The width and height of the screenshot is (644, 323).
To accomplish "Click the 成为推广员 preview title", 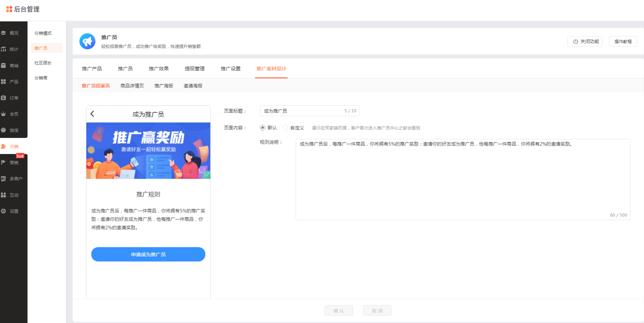I will click(148, 114).
